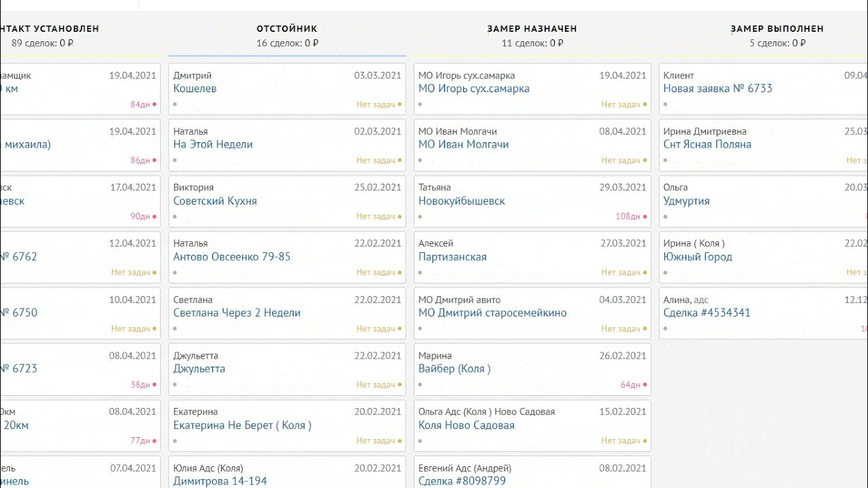The width and height of the screenshot is (868, 488).
Task: Open the Екатерина Не Берет ( Коля ) deal
Action: click(x=242, y=426)
